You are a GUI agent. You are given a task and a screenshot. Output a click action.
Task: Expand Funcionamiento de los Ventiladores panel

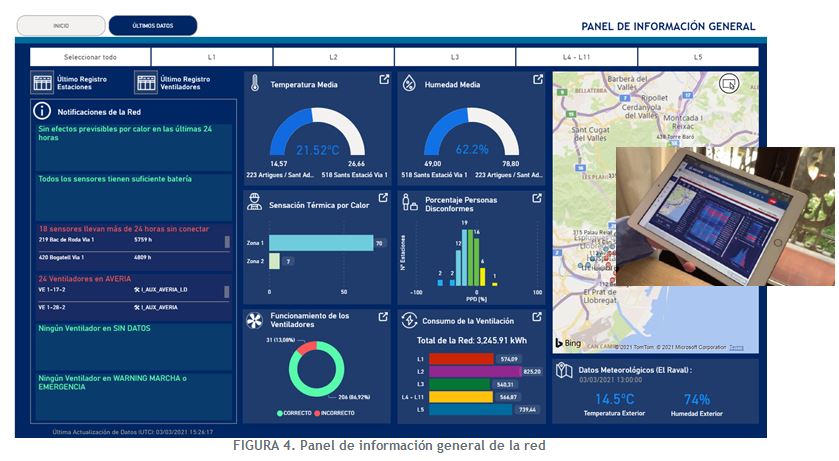pyautogui.click(x=384, y=317)
